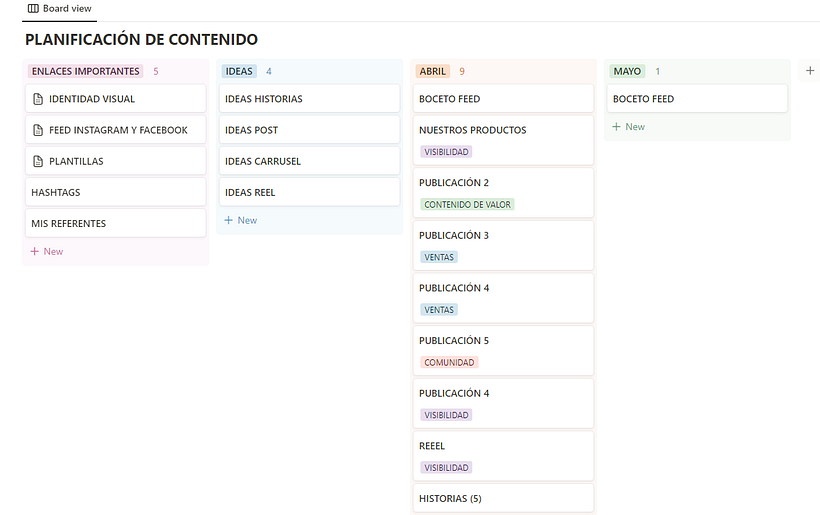Click the Board view layout icon
The height and width of the screenshot is (515, 820).
[33, 8]
